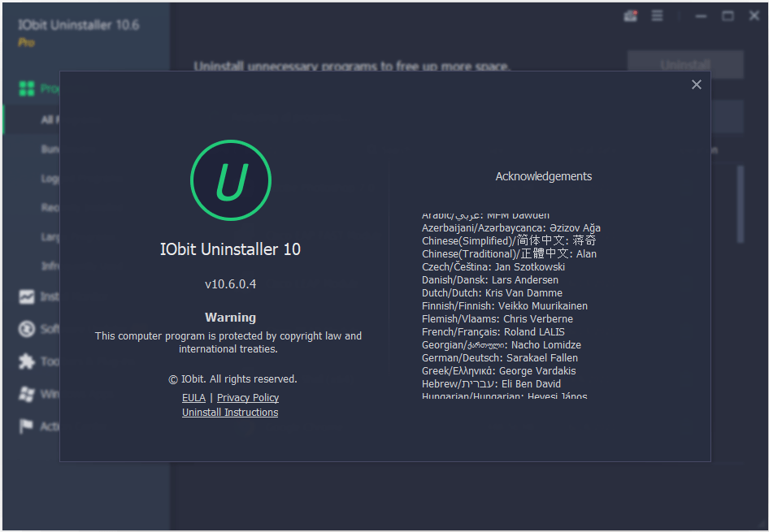Click the IObit All rights reserved text
The height and width of the screenshot is (532, 769).
click(x=233, y=379)
